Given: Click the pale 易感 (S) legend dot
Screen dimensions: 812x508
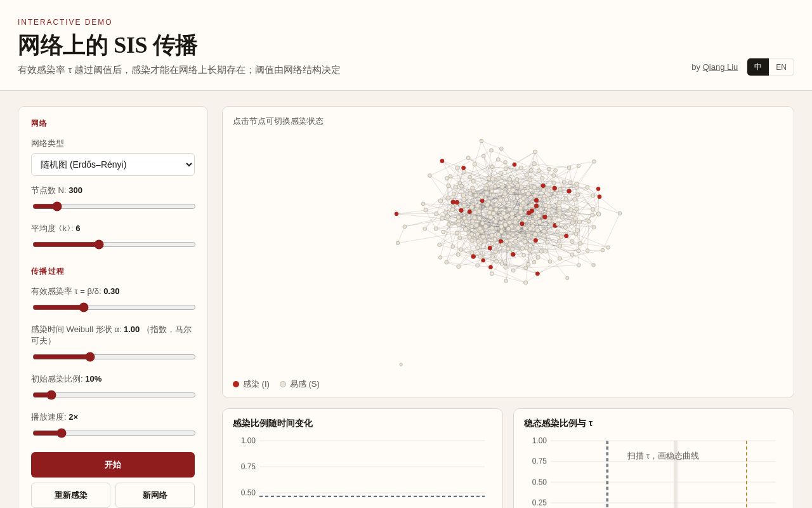Looking at the screenshot, I should coord(283,384).
